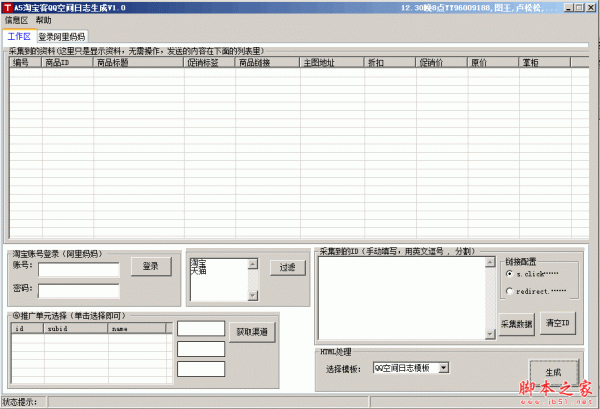Click the 折扣 column header
600x409 pixels.
point(390,62)
